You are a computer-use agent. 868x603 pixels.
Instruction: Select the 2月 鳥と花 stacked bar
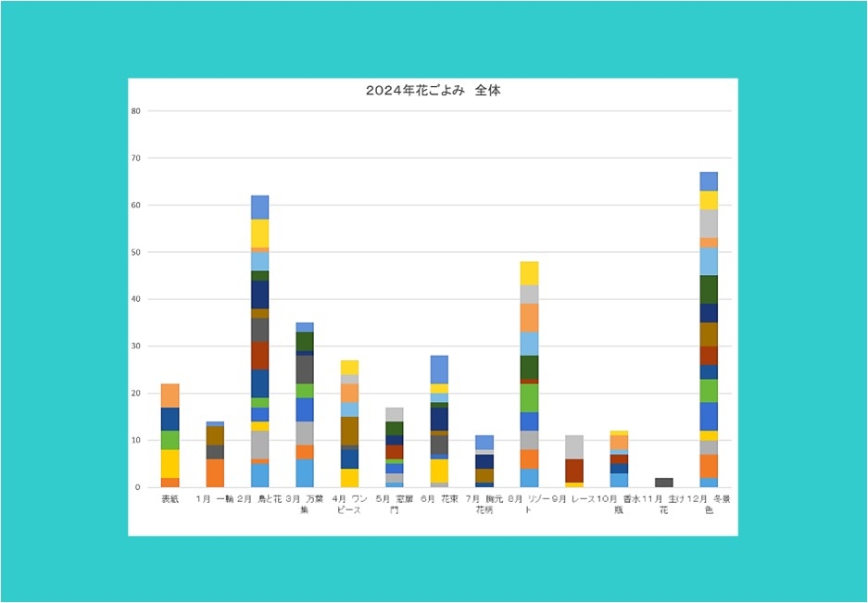tap(260, 341)
